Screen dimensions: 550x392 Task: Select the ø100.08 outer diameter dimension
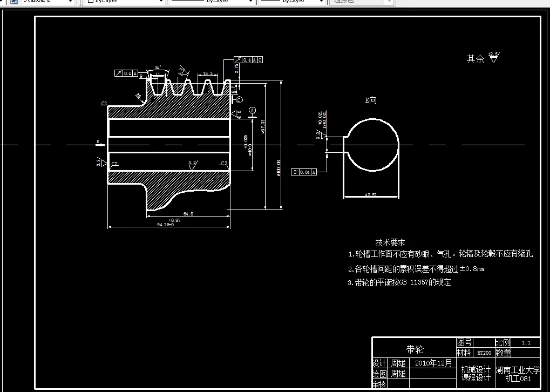[x=279, y=168]
